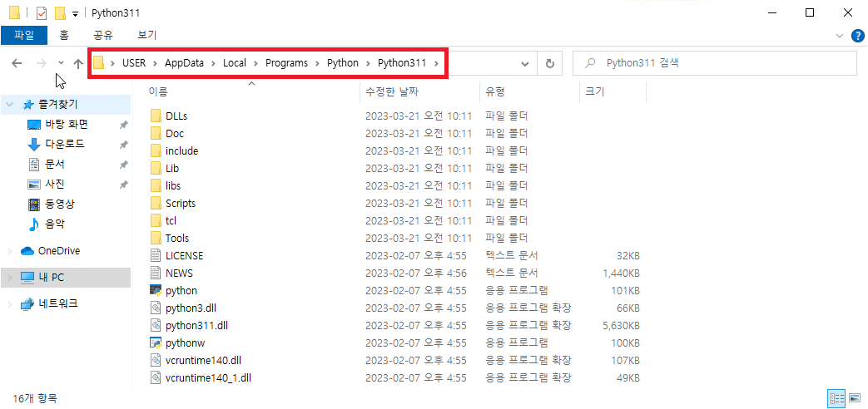Navigate to Local in the address path
The height and width of the screenshot is (409, 868).
coord(235,63)
